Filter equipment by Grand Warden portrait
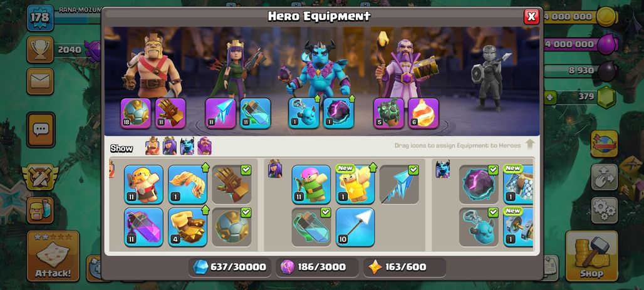The width and height of the screenshot is (644, 290). point(204,146)
